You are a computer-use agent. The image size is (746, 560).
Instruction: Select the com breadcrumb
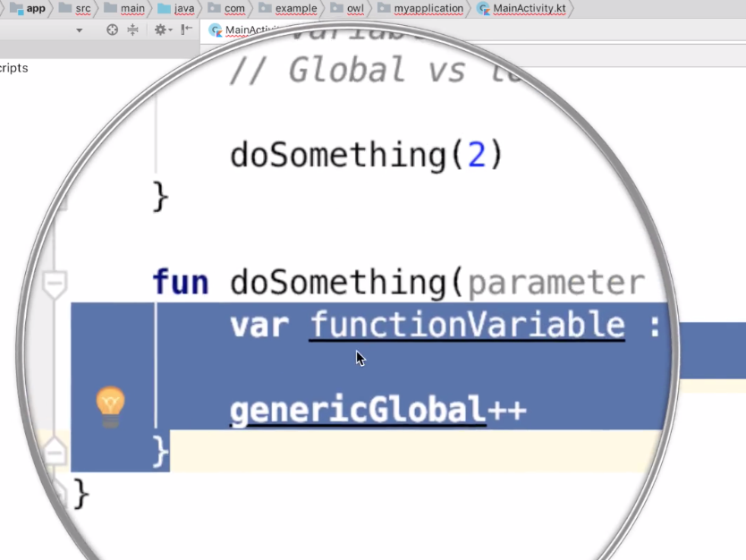pos(227,8)
